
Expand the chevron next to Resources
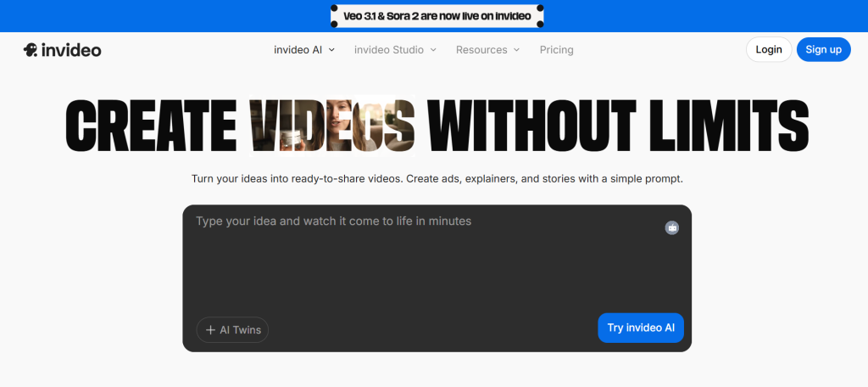(516, 50)
